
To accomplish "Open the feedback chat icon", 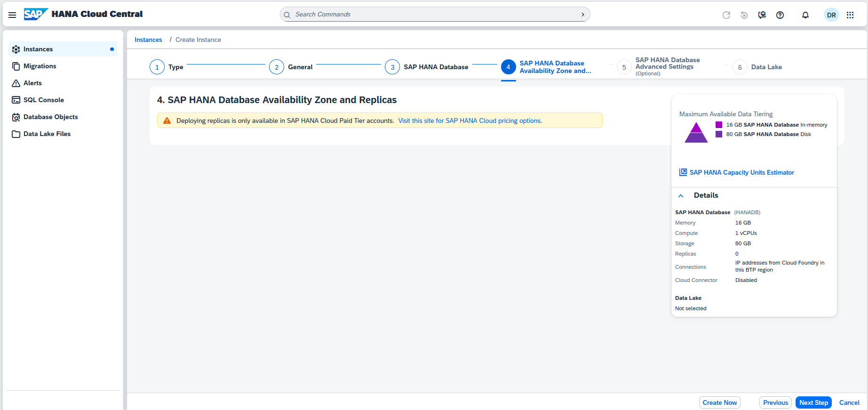I will pos(762,15).
